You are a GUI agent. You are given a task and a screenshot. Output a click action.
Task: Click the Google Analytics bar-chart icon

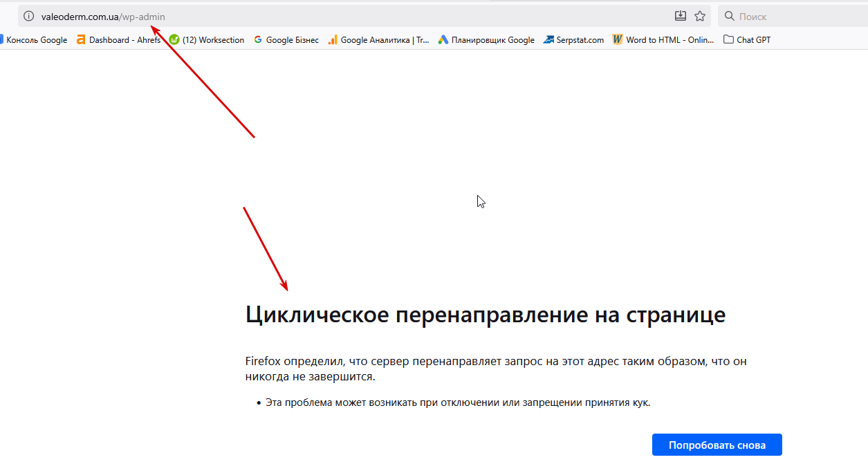point(333,40)
